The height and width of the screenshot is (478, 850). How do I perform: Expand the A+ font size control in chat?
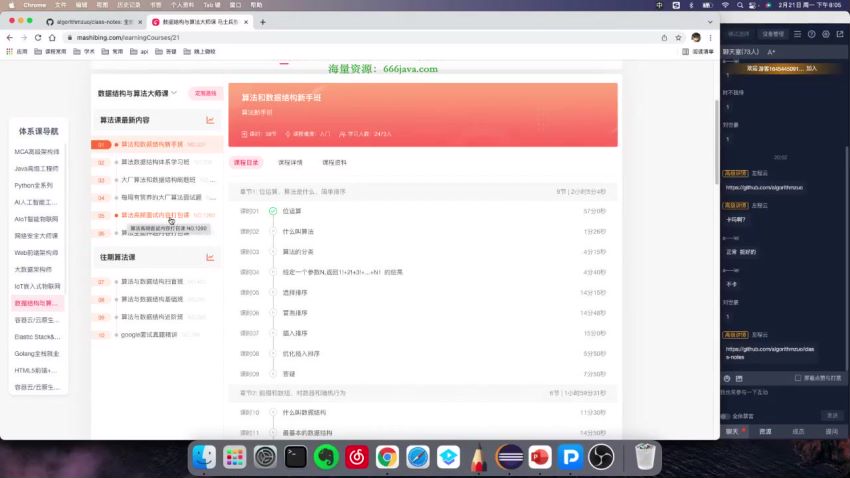(771, 51)
